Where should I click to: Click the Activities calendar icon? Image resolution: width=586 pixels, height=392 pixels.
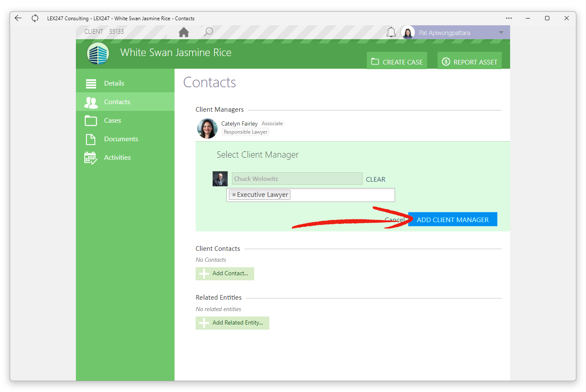(91, 158)
